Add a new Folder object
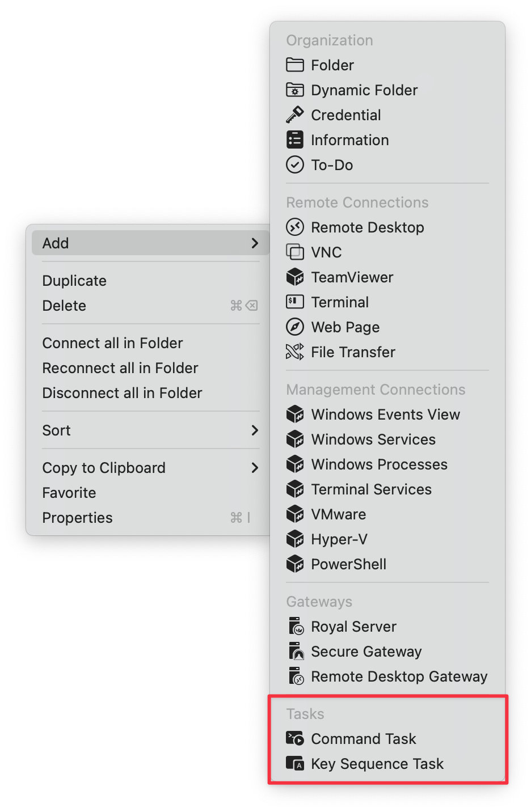Viewport: 531px width, 812px height. [387, 65]
